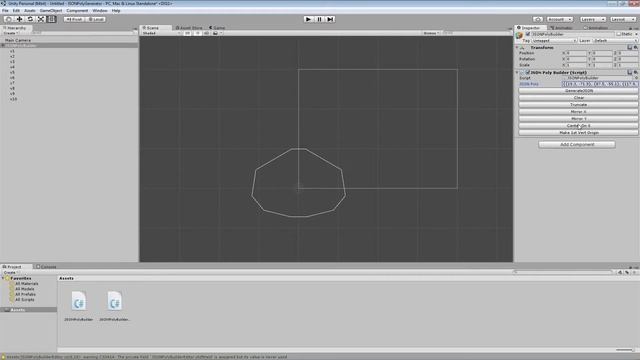
Task: Select the Hand tool in the toolbar
Action: (9, 19)
